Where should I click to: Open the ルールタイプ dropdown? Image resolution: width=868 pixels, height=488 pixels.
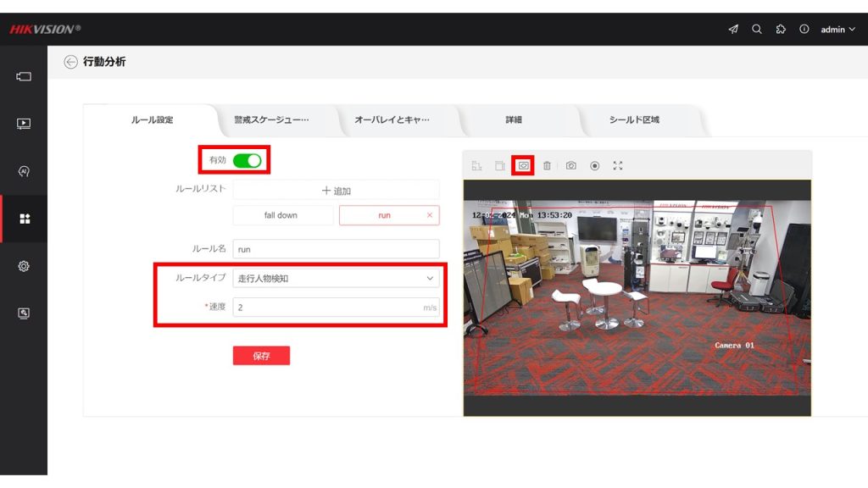click(336, 278)
